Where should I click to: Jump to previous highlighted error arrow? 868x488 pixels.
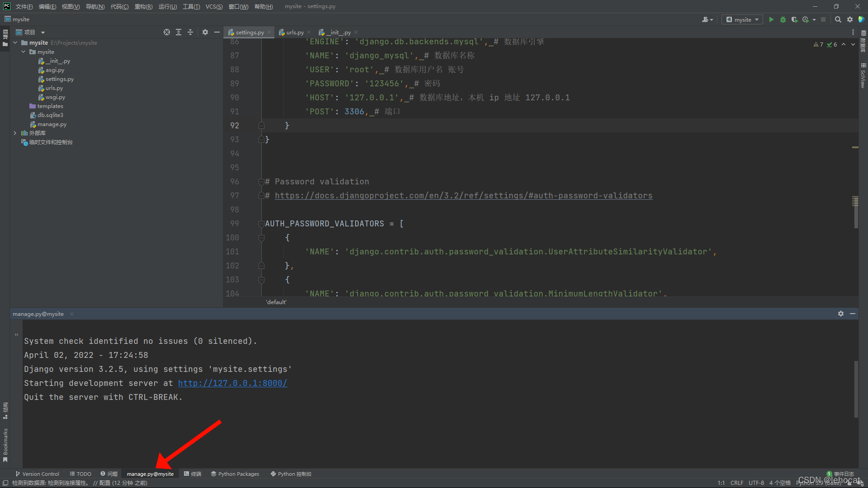(x=844, y=44)
